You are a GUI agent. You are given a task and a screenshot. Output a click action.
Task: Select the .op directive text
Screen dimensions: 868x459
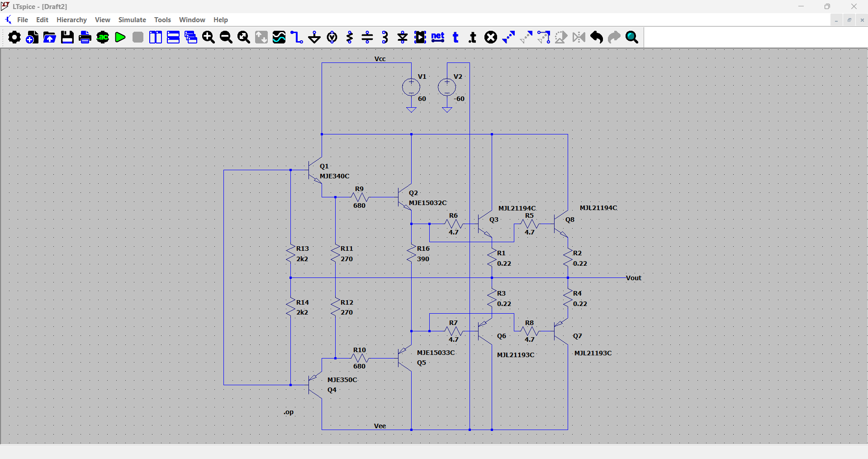289,412
